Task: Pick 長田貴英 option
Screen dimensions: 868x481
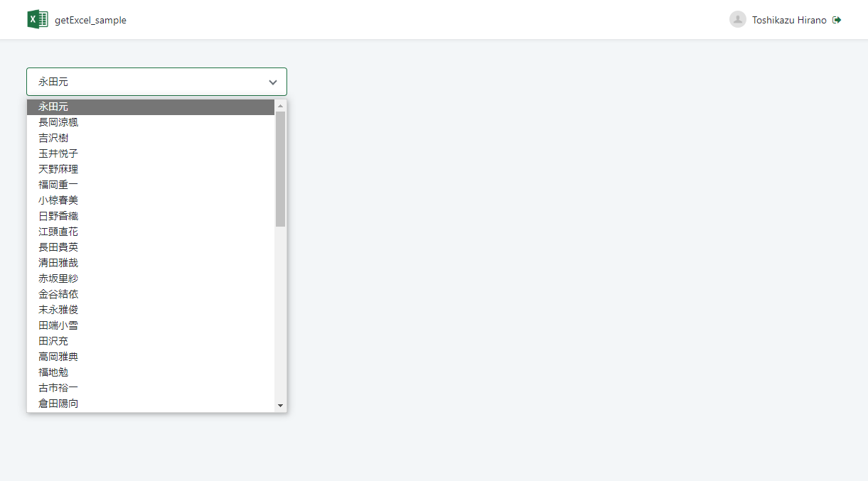Action: tap(151, 247)
